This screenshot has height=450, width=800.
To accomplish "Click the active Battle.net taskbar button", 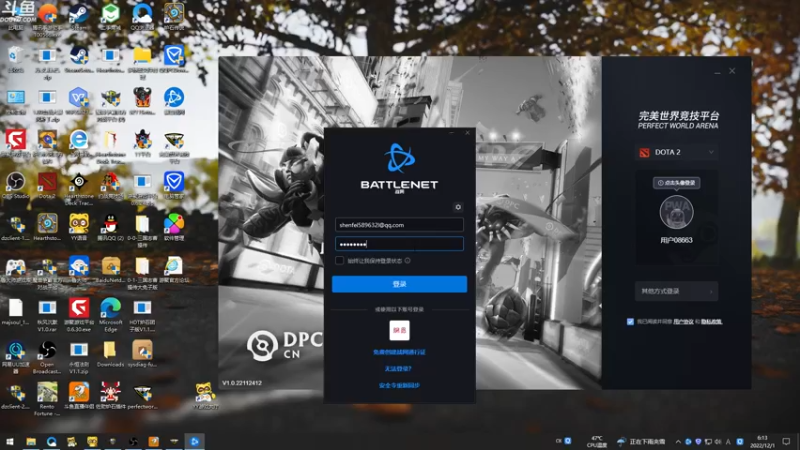I will click(194, 441).
